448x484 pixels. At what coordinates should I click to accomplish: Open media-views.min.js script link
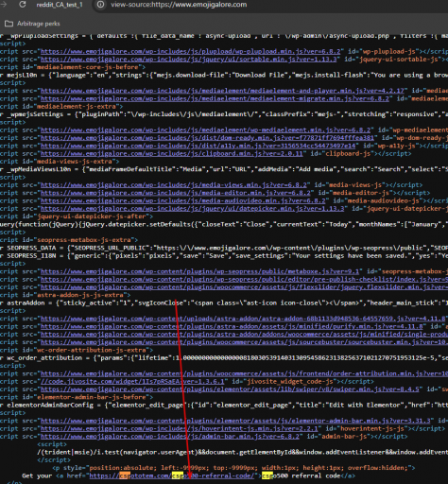click(x=174, y=185)
